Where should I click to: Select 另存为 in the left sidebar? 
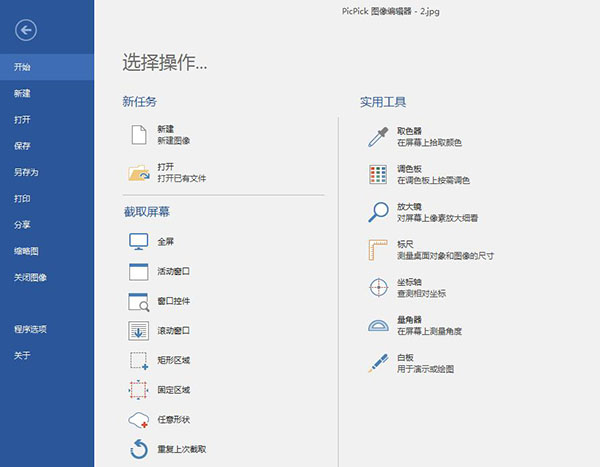point(26,172)
